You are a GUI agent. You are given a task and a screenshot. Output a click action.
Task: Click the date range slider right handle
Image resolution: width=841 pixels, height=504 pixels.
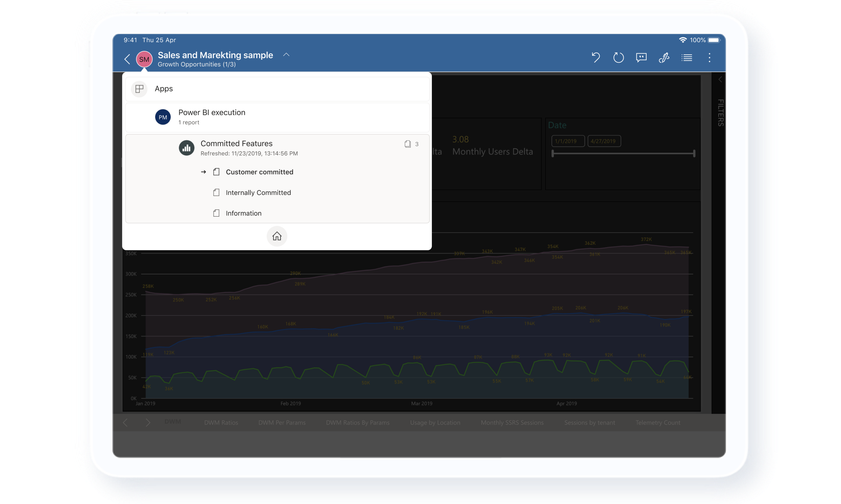[x=694, y=153]
